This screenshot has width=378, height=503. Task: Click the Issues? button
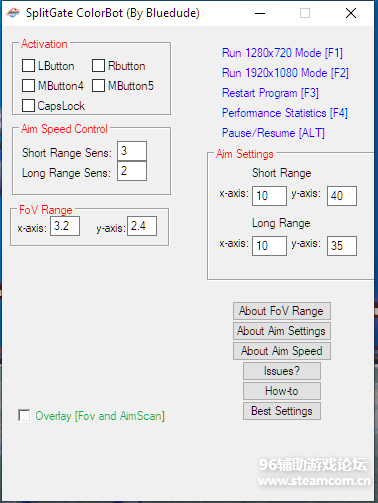pyautogui.click(x=282, y=371)
